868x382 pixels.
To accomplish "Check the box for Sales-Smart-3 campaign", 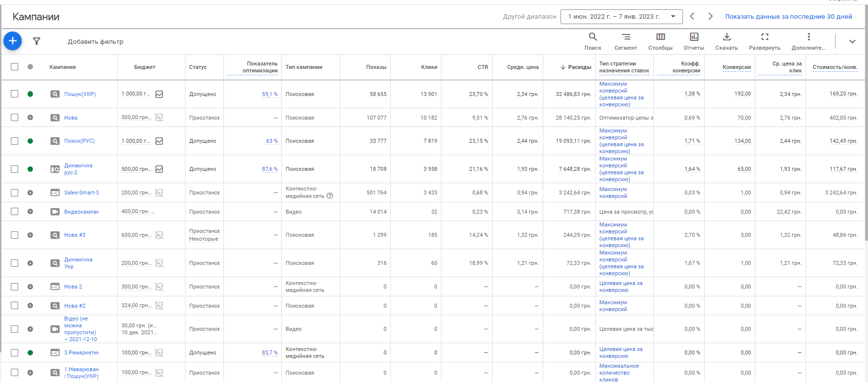I will pos(15,192).
